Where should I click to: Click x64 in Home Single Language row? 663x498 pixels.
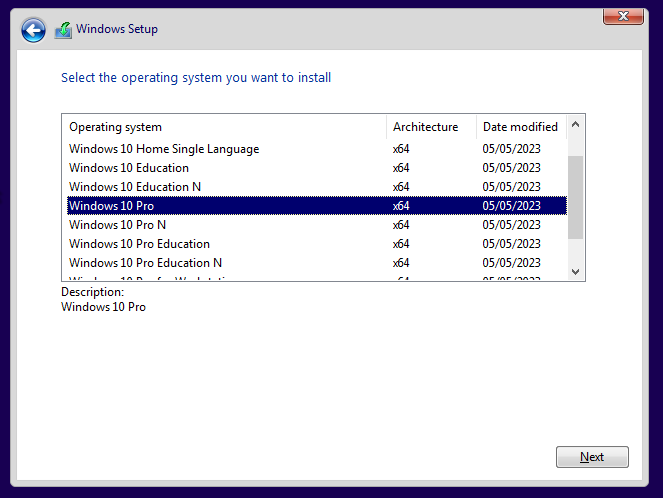pyautogui.click(x=401, y=149)
